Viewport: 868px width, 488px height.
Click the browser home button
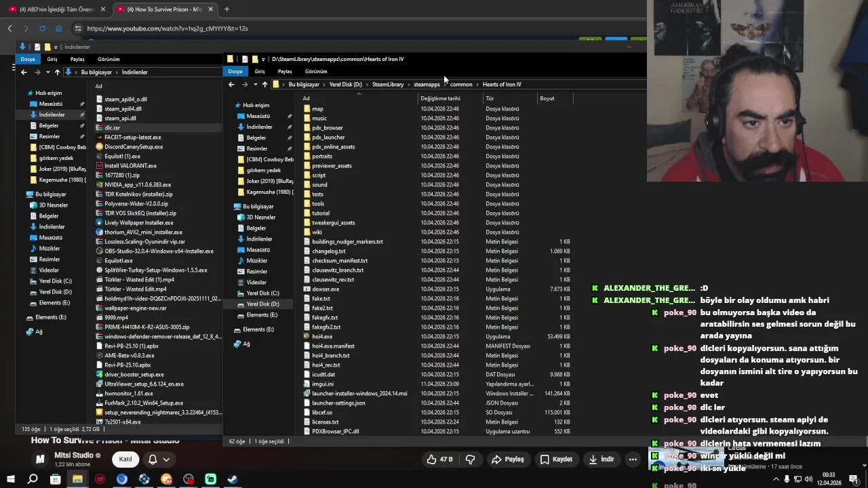coord(58,28)
